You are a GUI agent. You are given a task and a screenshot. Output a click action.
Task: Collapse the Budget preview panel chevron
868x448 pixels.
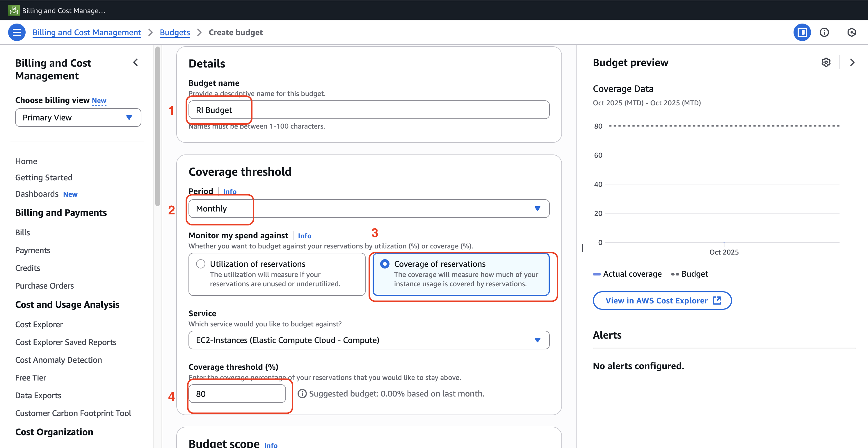pos(852,62)
